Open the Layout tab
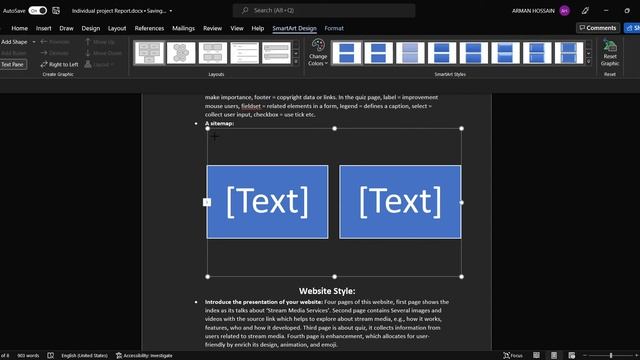 point(117,28)
